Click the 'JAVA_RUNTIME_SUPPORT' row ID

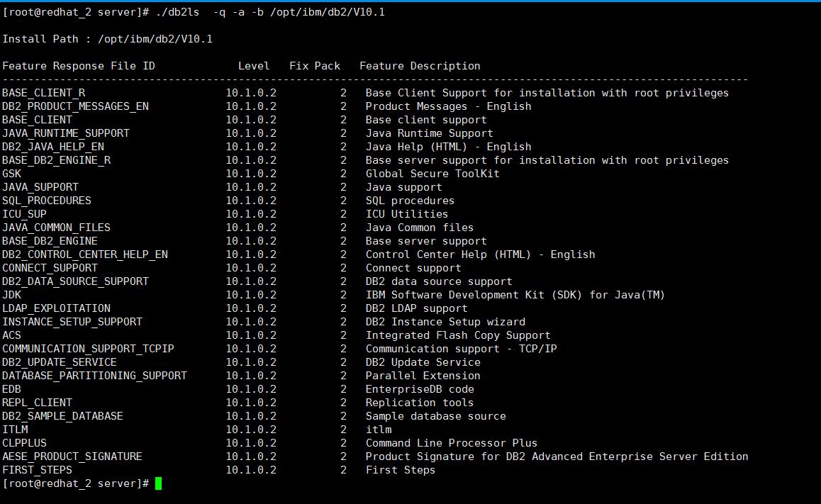(65, 133)
